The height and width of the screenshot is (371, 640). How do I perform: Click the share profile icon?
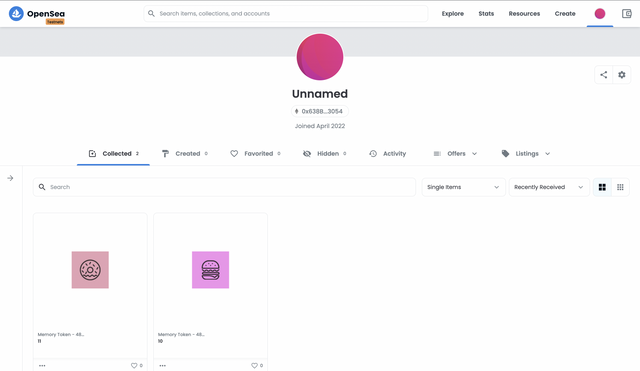click(604, 75)
